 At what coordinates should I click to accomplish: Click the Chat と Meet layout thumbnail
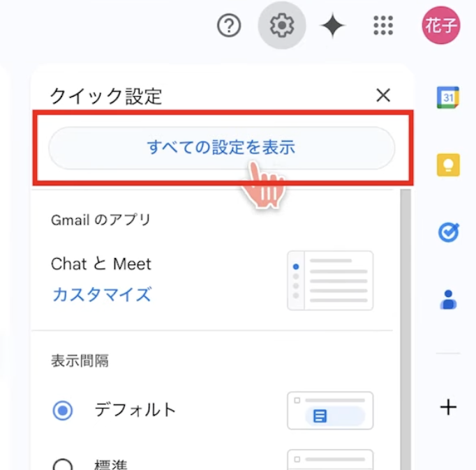(330, 280)
